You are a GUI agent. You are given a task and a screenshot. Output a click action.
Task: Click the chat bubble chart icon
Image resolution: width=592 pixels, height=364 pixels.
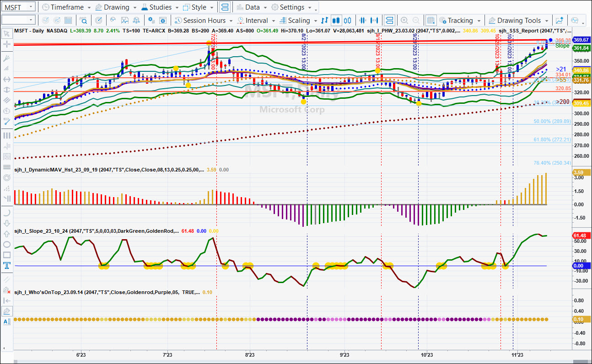tap(575, 21)
